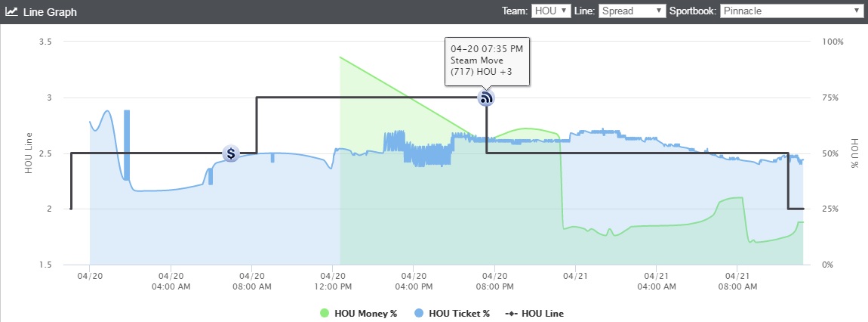The image size is (868, 322).
Task: Click the 04/21 04:00 AM axis label
Action: (x=657, y=281)
